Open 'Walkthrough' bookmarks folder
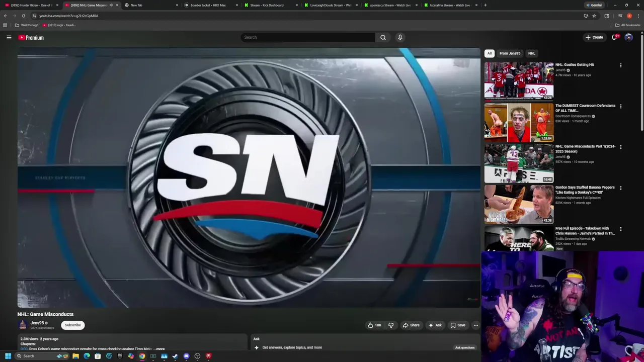The height and width of the screenshot is (362, 644). pyautogui.click(x=27, y=25)
